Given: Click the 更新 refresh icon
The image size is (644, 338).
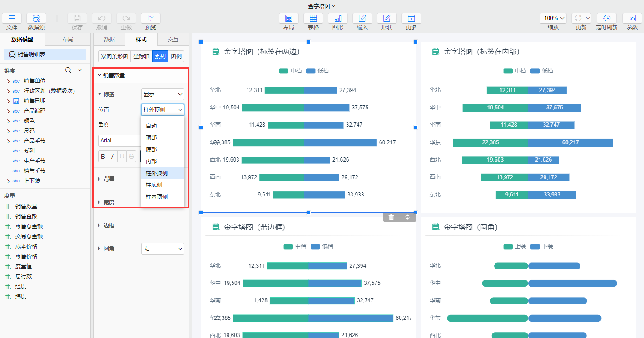Looking at the screenshot, I should [578, 18].
